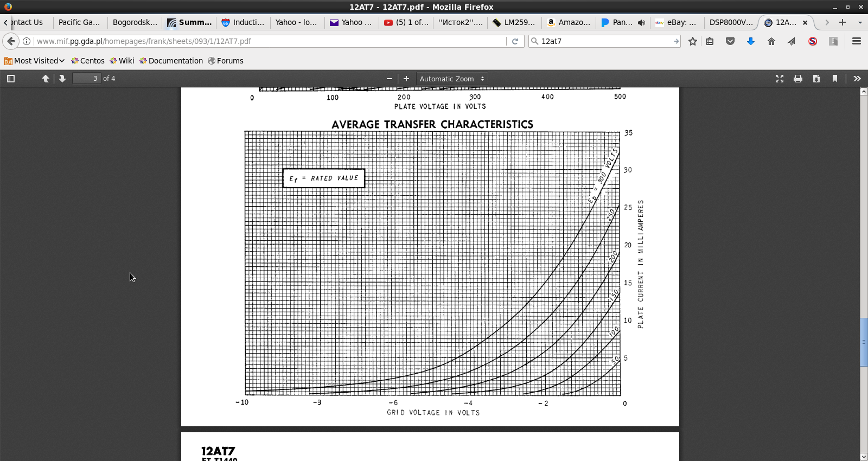Open the Documentation bookmark
Image resolution: width=868 pixels, height=461 pixels.
(171, 61)
